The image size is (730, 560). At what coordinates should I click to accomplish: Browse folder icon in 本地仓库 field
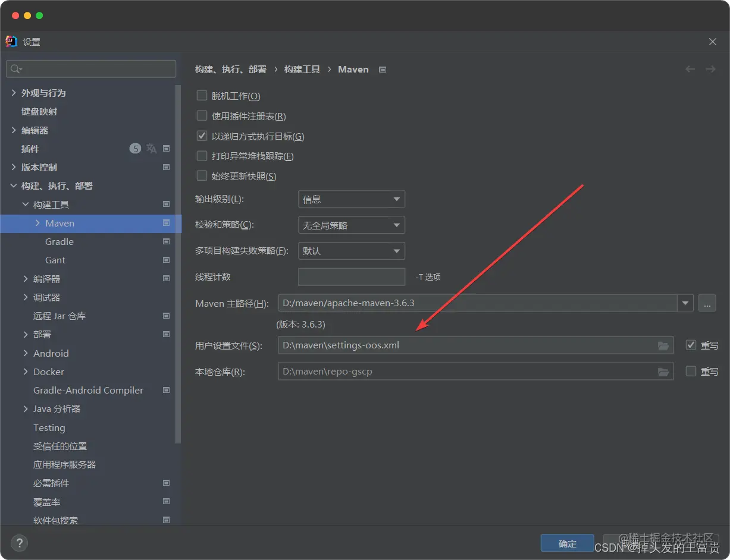[663, 372]
